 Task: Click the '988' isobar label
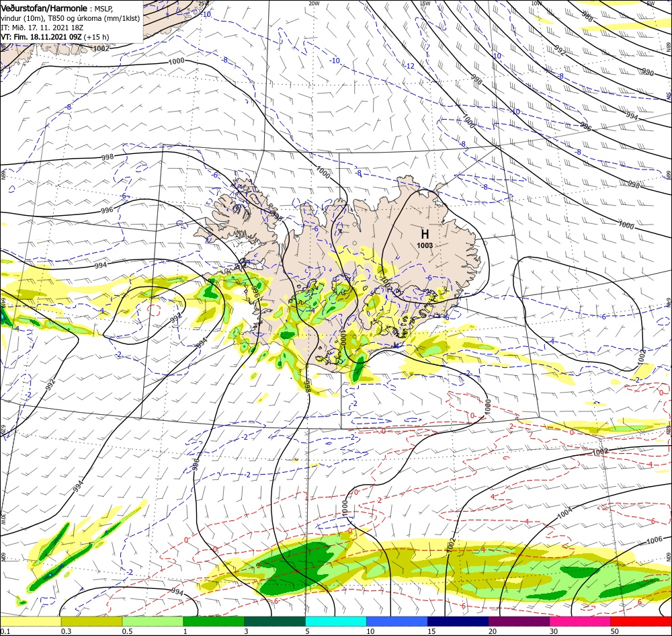point(587,17)
